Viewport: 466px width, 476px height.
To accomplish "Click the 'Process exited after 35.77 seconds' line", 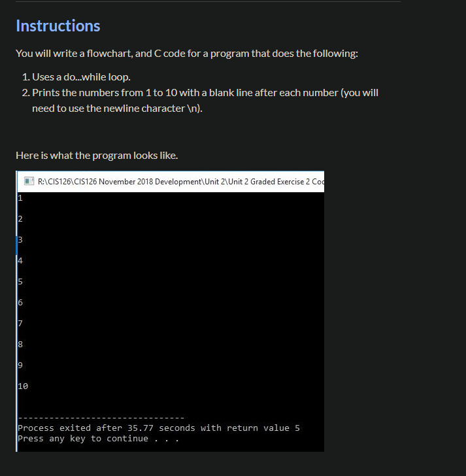I will [x=159, y=428].
